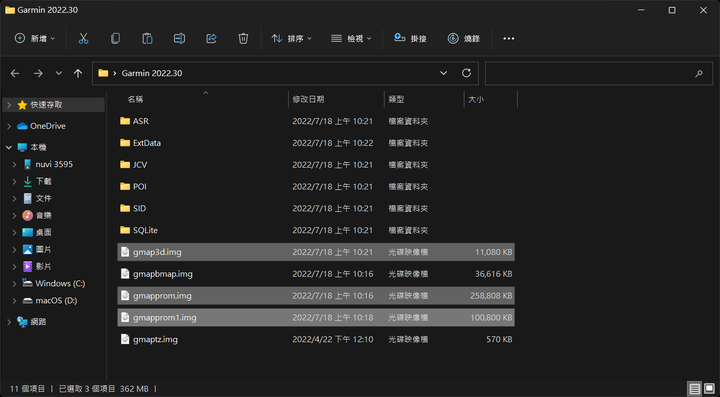Go forward with the right arrow

[x=38, y=73]
